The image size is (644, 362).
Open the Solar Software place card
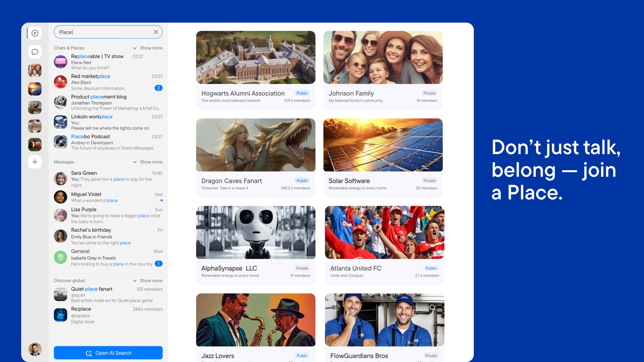coord(383,157)
